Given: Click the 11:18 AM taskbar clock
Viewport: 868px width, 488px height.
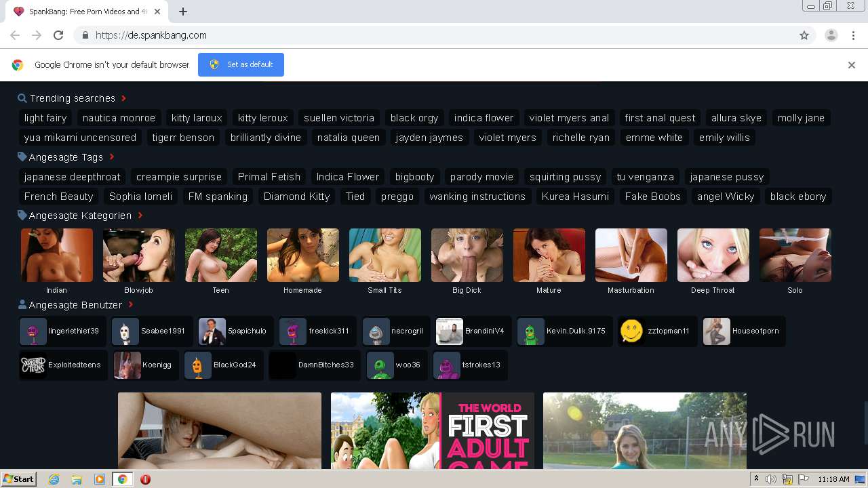Looking at the screenshot, I should [833, 479].
